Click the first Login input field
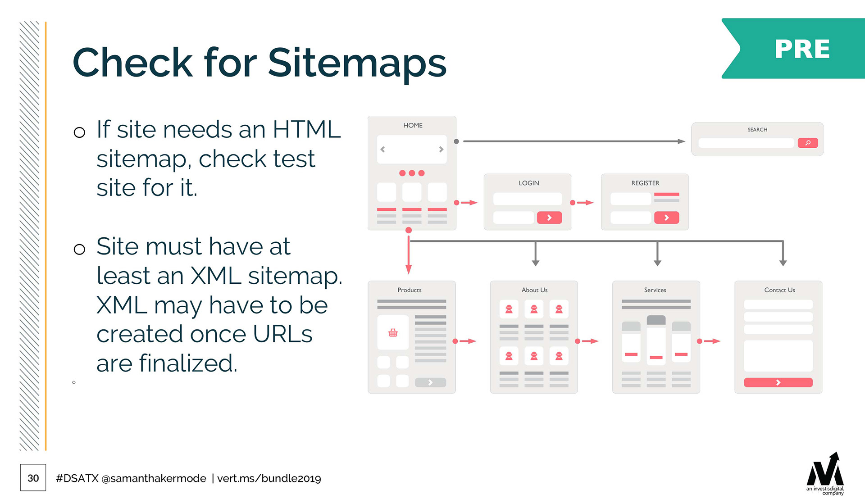865x504 pixels. 527,199
